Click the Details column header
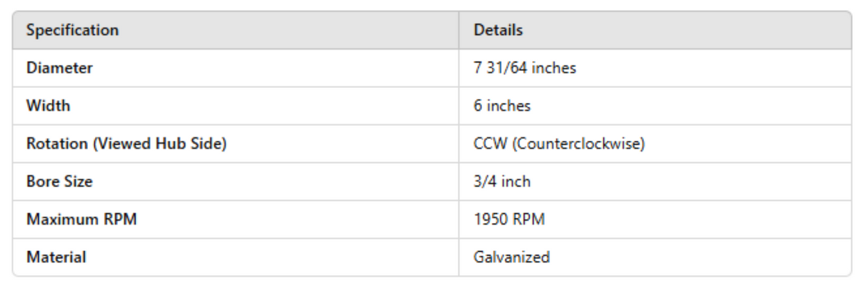The image size is (868, 286). point(498,31)
